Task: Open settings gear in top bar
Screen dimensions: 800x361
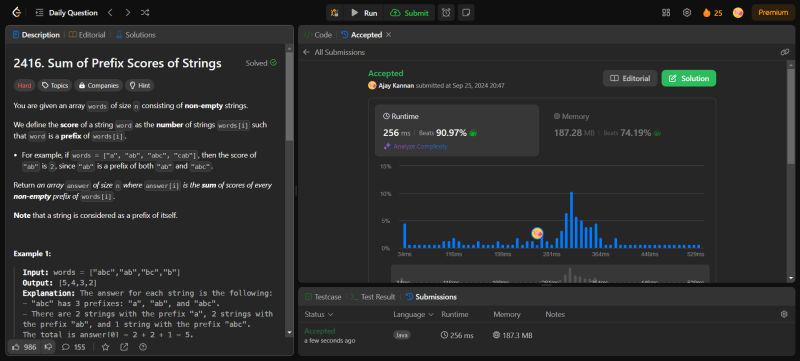Action: 687,13
